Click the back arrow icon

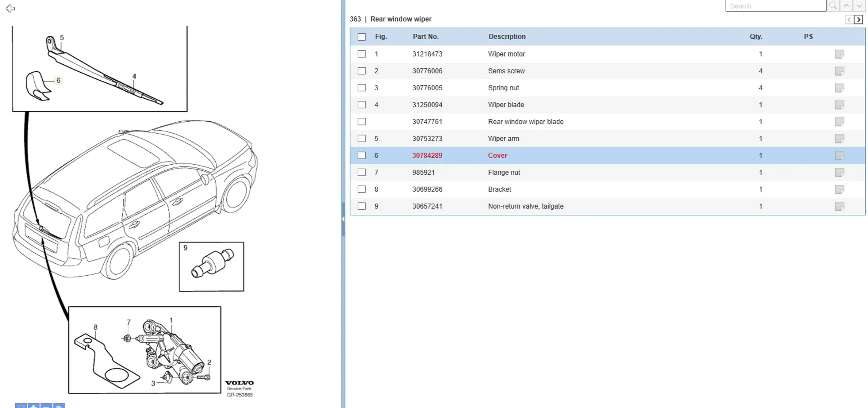pyautogui.click(x=10, y=8)
